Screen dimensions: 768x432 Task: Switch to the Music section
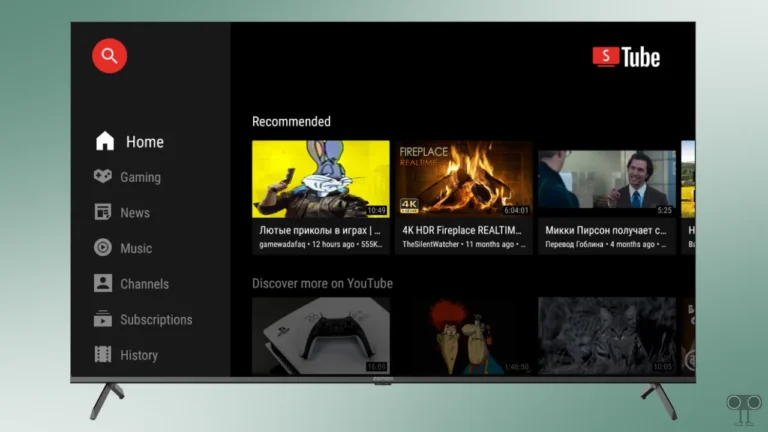click(136, 248)
